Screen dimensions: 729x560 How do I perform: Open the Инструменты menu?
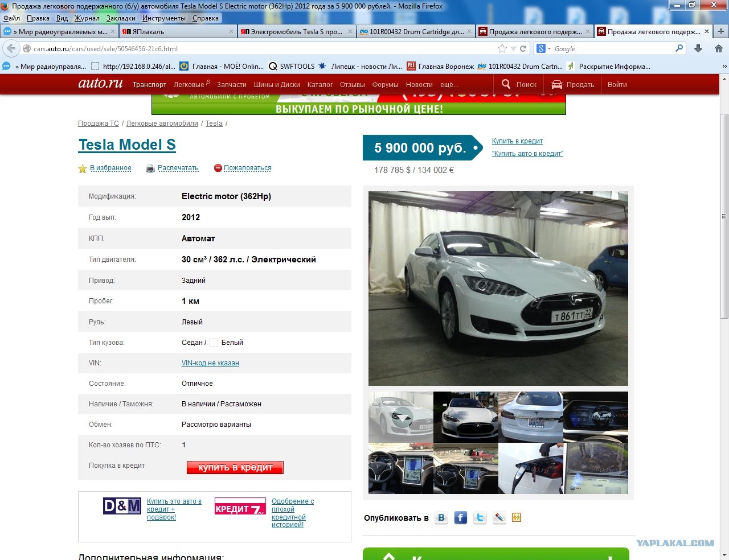tap(164, 18)
